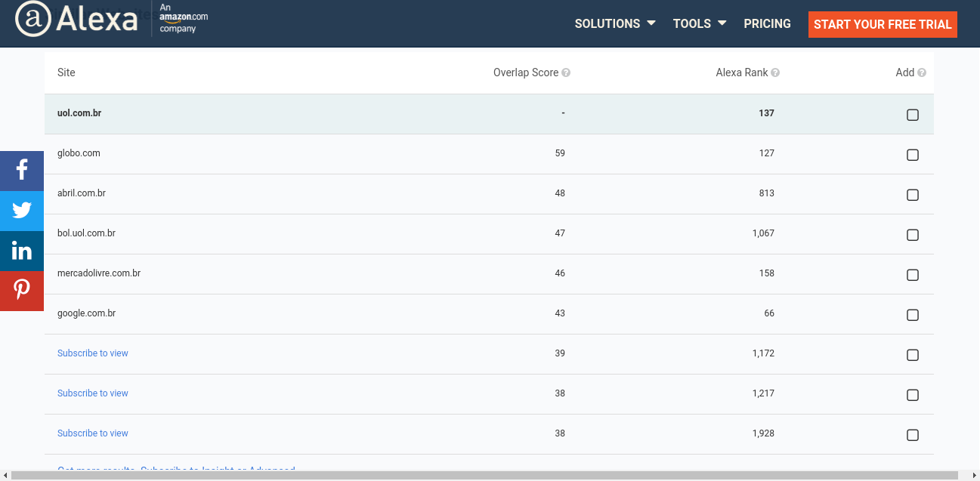
Task: Click Overlap Score help question icon
Action: [566, 73]
